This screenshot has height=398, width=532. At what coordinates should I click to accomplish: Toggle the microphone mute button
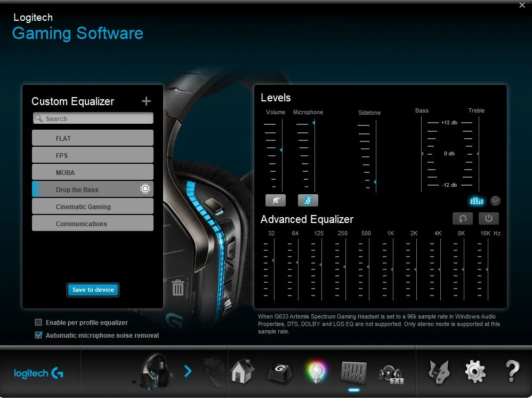[x=308, y=201]
